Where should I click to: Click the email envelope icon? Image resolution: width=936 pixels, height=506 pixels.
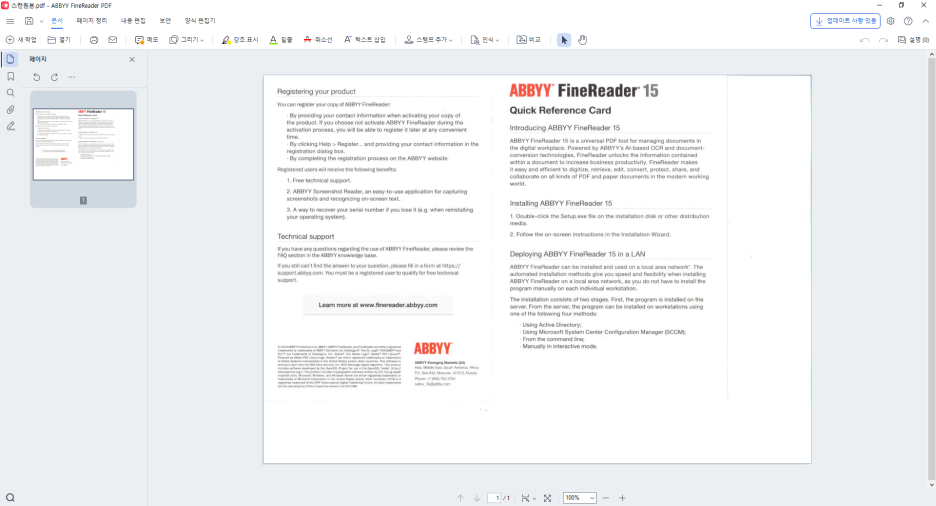(112, 40)
